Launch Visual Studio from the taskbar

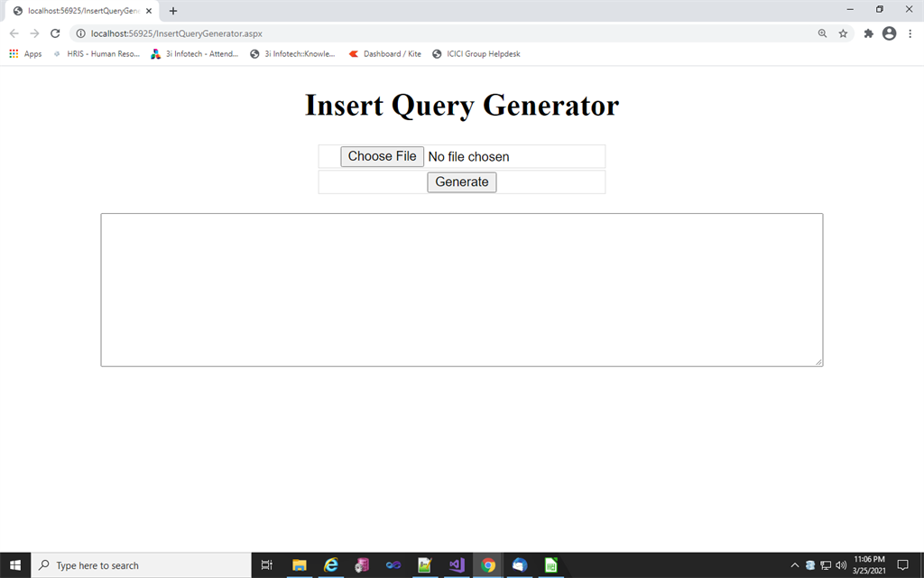click(x=457, y=564)
